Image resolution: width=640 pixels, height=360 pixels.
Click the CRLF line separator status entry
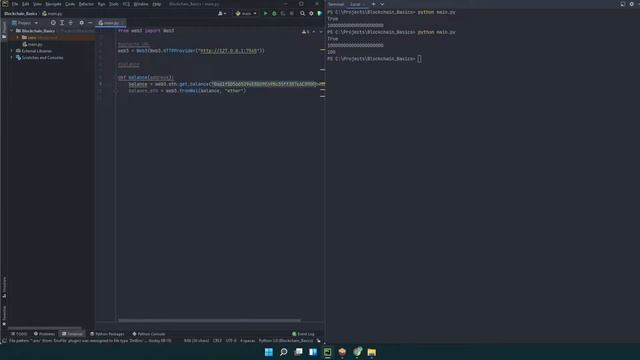pyautogui.click(x=217, y=340)
